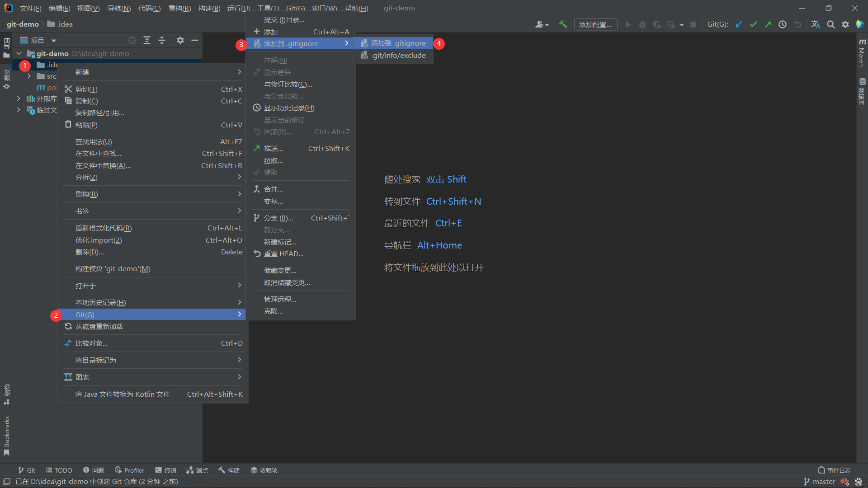Collapse the git-demo root tree node

[x=19, y=53]
